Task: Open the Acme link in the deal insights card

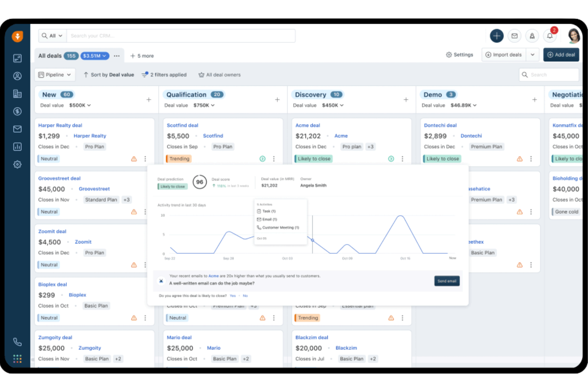Action: tap(214, 276)
